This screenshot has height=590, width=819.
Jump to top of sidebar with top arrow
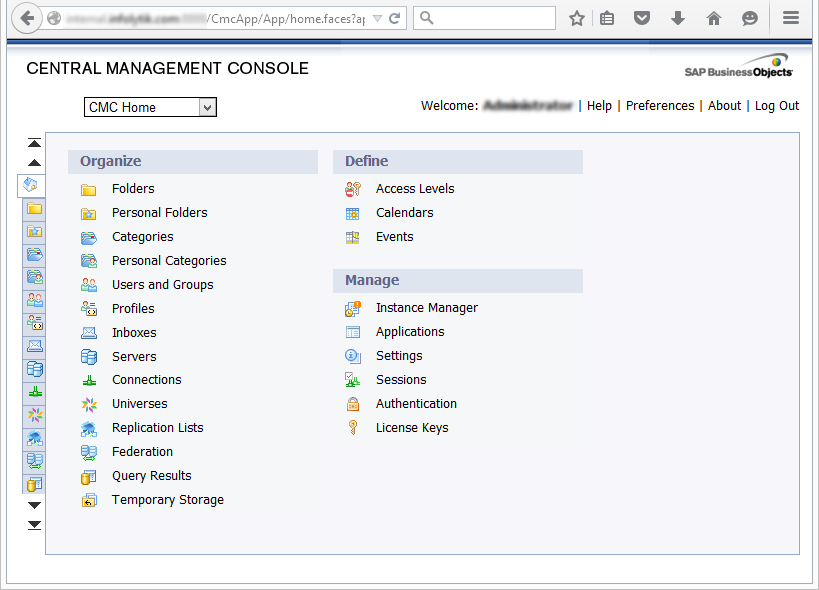click(x=34, y=143)
